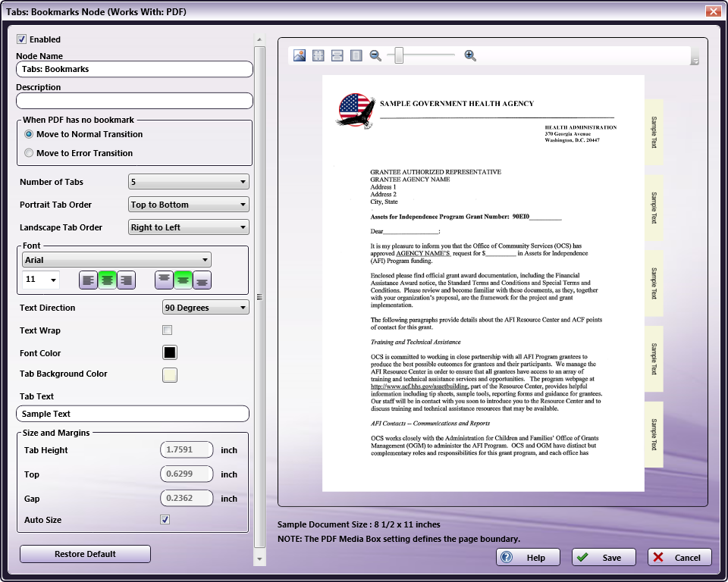This screenshot has width=728, height=582.
Task: Click the settings panel scrollbar up arrow
Action: (x=259, y=39)
